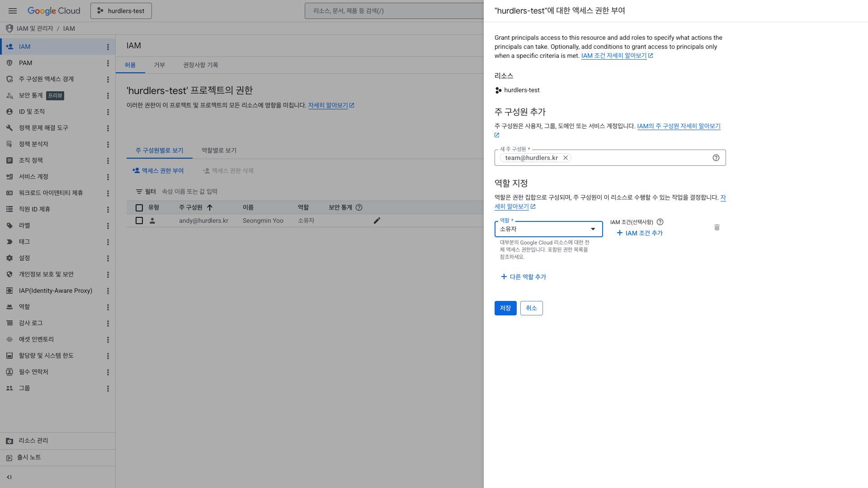
Task: Click the policy troubleshooter wrench icon
Action: click(9, 128)
